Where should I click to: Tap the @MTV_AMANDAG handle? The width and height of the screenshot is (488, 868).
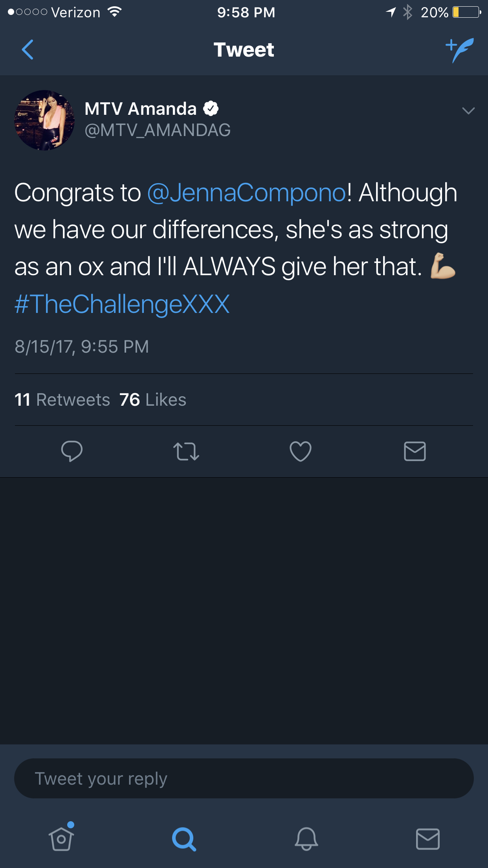[x=158, y=130]
